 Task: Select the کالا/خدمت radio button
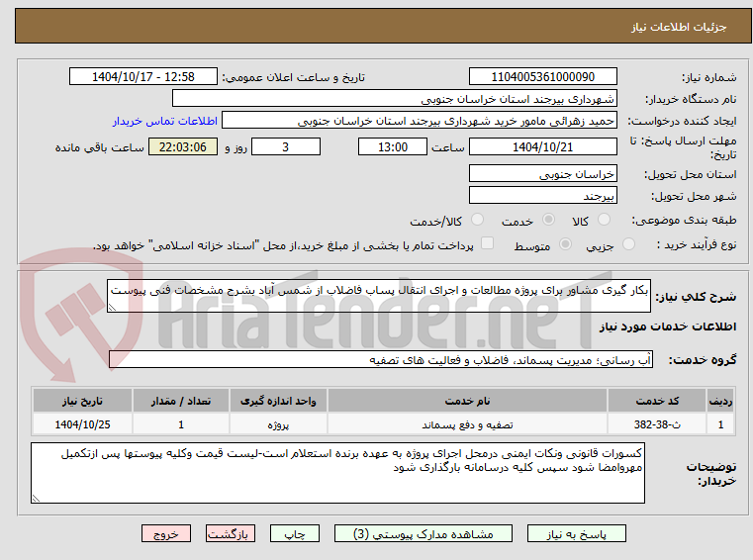[477, 220]
